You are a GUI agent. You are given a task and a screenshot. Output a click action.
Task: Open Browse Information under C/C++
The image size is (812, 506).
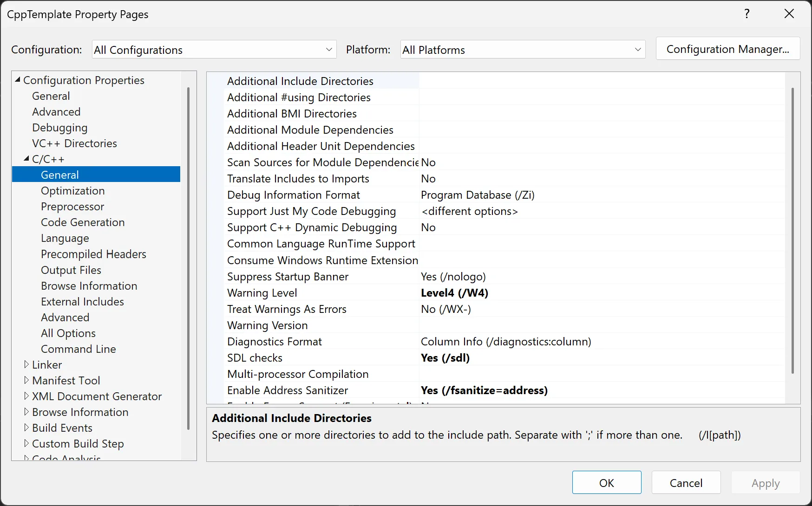89,285
